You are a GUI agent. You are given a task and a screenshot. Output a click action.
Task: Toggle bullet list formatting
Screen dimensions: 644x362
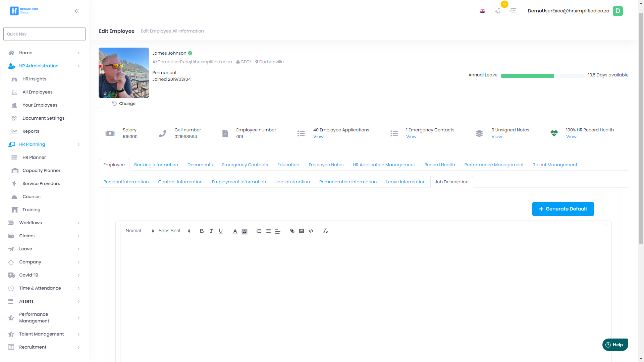click(x=268, y=231)
